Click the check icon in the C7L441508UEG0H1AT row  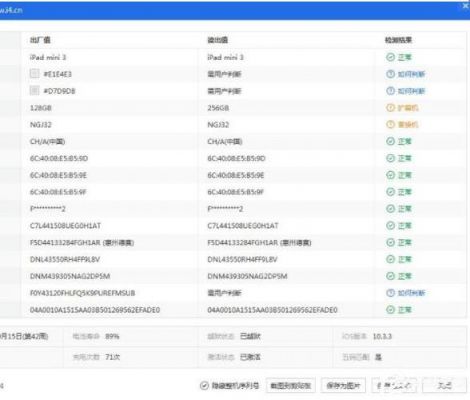pyautogui.click(x=390, y=225)
